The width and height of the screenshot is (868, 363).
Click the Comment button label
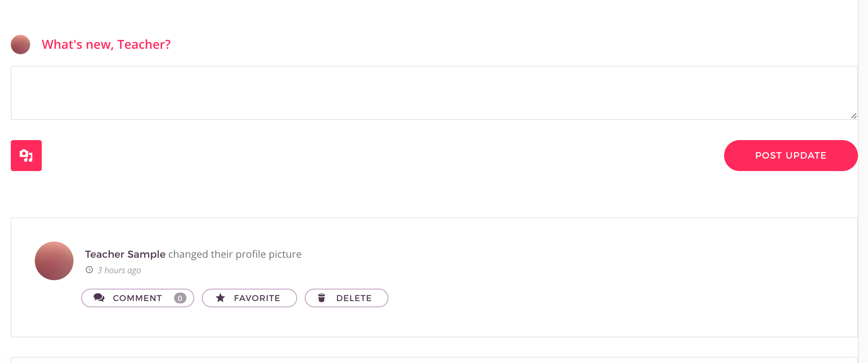pyautogui.click(x=137, y=298)
